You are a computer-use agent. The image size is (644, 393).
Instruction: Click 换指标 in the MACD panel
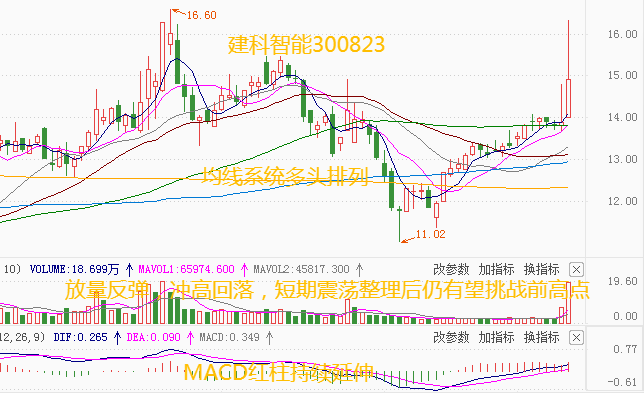pos(541,338)
